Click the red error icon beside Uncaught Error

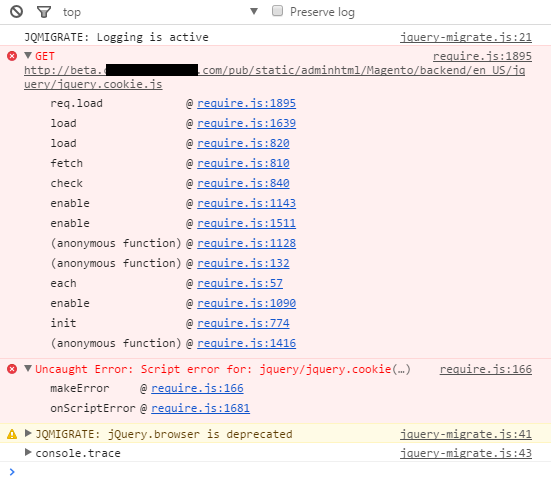[x=12, y=369]
